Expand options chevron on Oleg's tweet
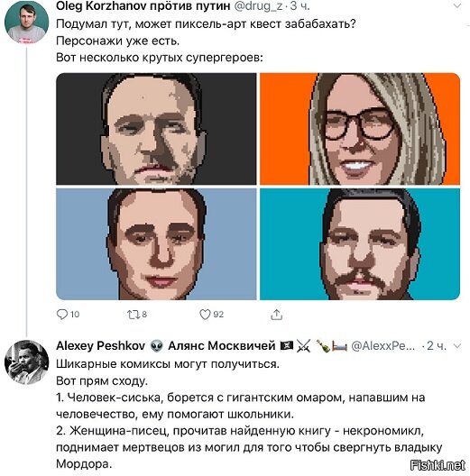This screenshot has width=470, height=476. [457, 5]
